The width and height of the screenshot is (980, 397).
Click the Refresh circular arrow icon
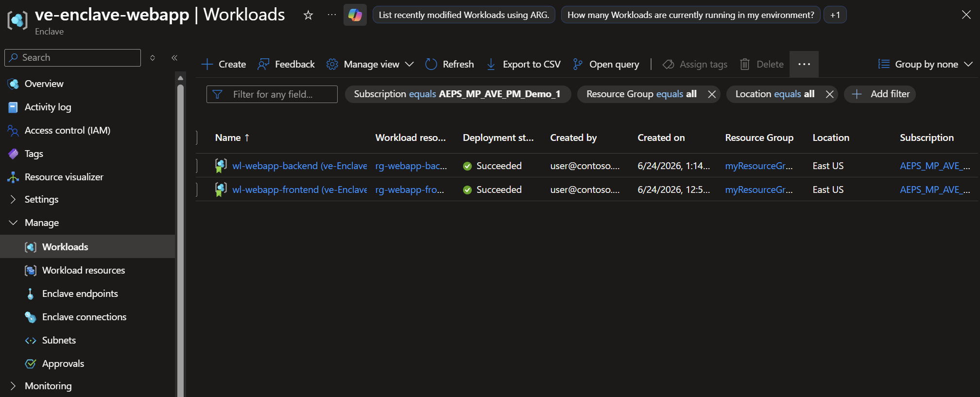tap(431, 64)
